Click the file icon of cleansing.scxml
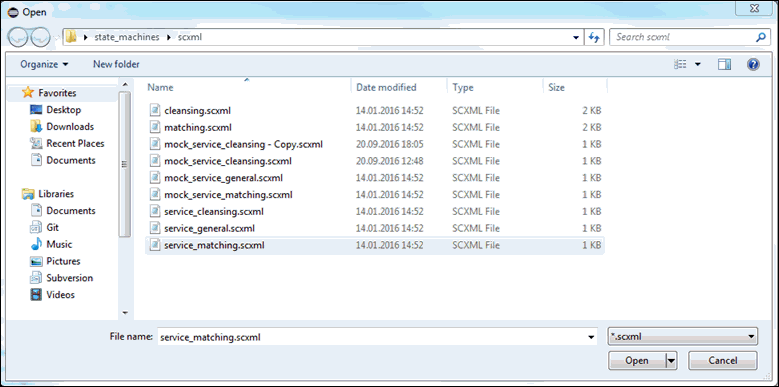The image size is (779, 387). point(156,110)
